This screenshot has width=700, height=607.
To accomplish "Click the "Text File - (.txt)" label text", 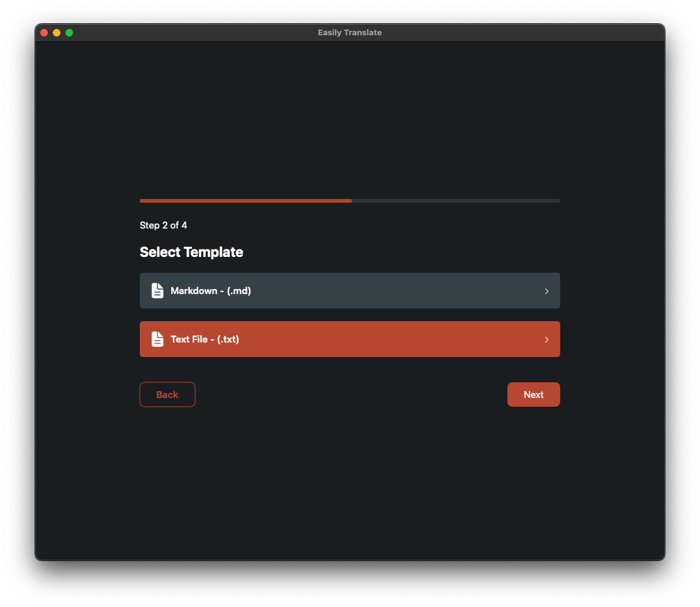I will click(205, 339).
